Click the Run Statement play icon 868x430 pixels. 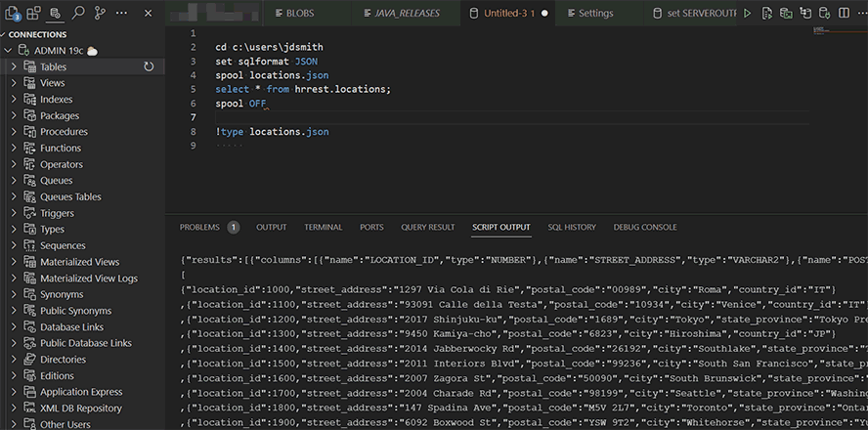click(748, 14)
